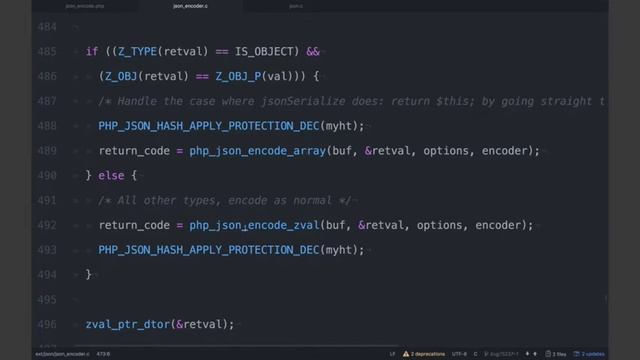
Task: Click the if keyword on line 485
Action: point(92,52)
